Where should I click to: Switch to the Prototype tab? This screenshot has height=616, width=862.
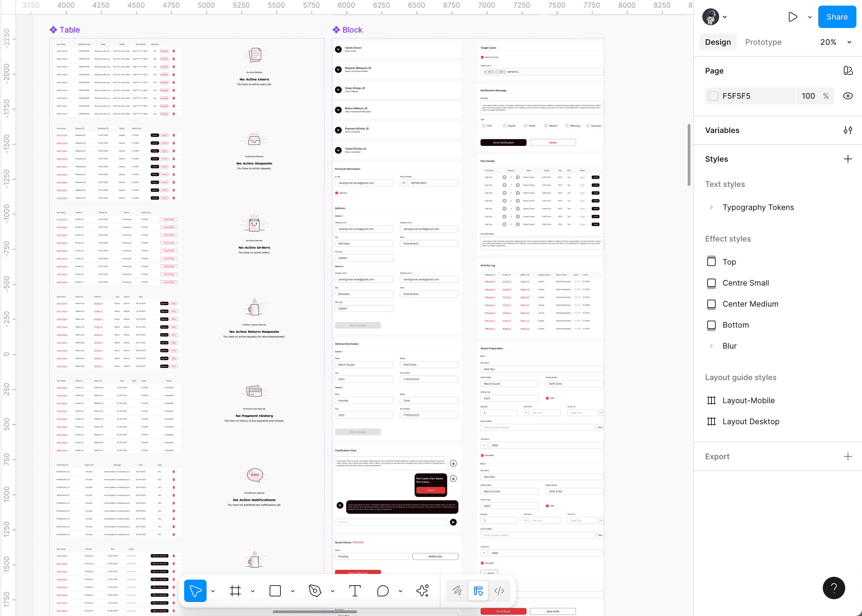pyautogui.click(x=763, y=42)
